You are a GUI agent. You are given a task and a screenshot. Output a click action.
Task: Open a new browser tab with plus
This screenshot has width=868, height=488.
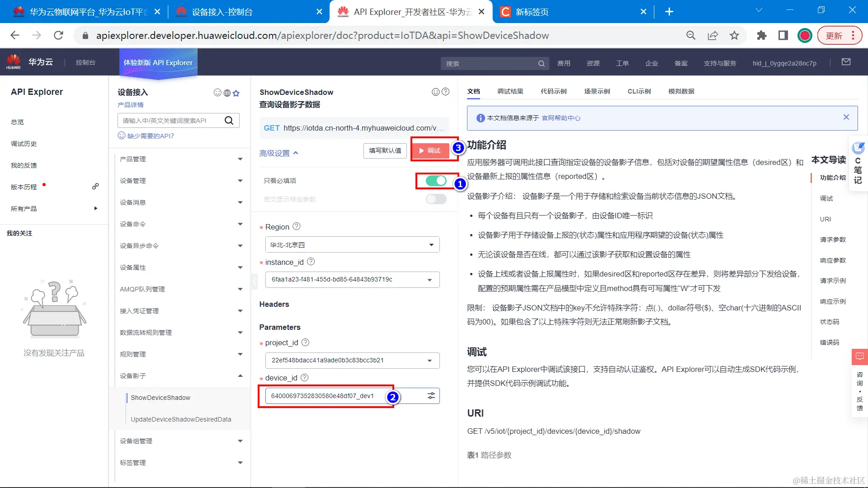click(670, 12)
